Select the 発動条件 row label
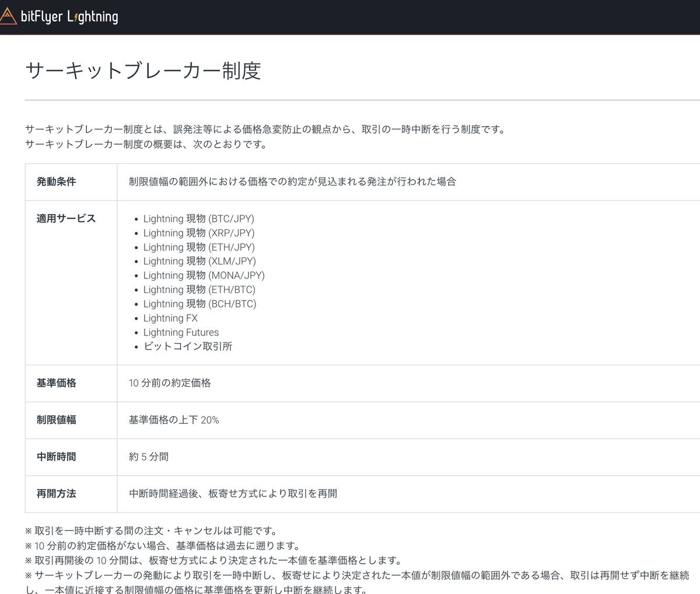The image size is (700, 594). (57, 181)
